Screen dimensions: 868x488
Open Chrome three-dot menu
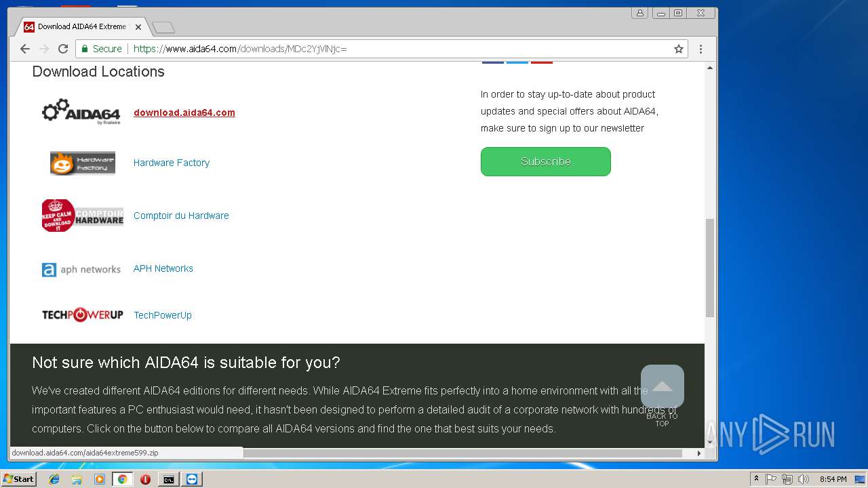click(701, 49)
